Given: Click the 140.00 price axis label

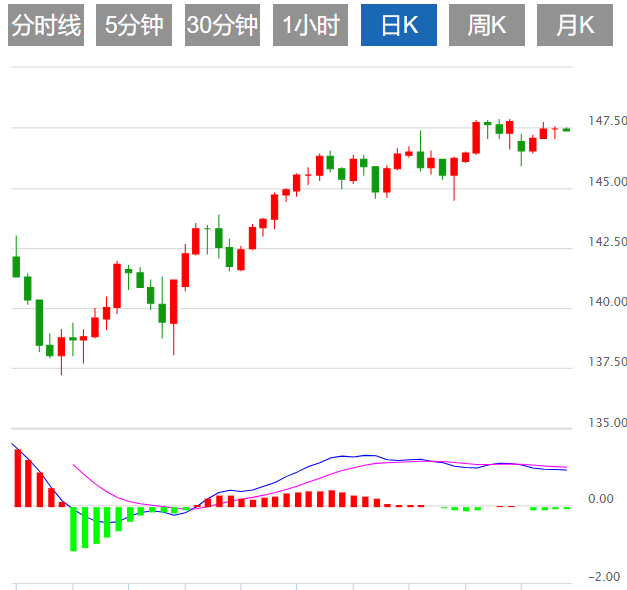Looking at the screenshot, I should (x=607, y=302).
